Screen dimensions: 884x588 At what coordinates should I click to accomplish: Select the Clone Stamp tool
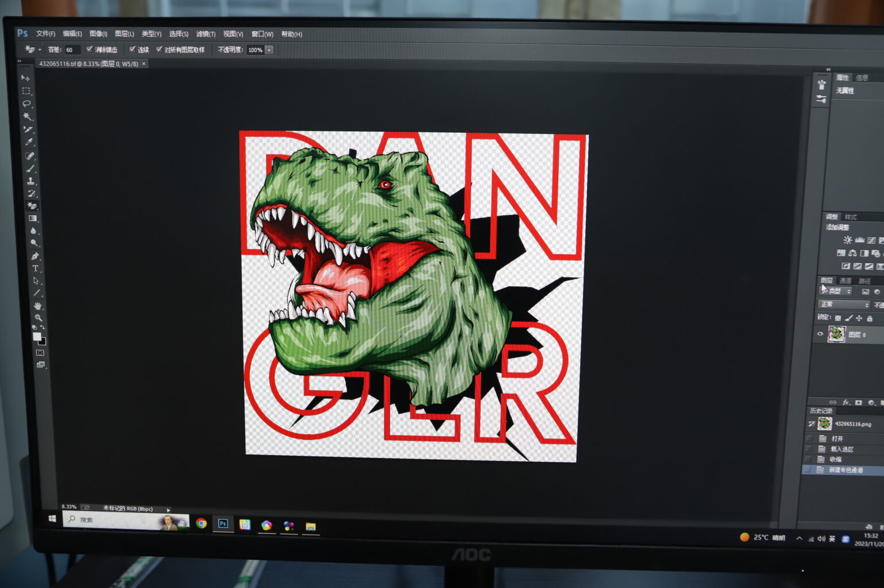point(31,181)
